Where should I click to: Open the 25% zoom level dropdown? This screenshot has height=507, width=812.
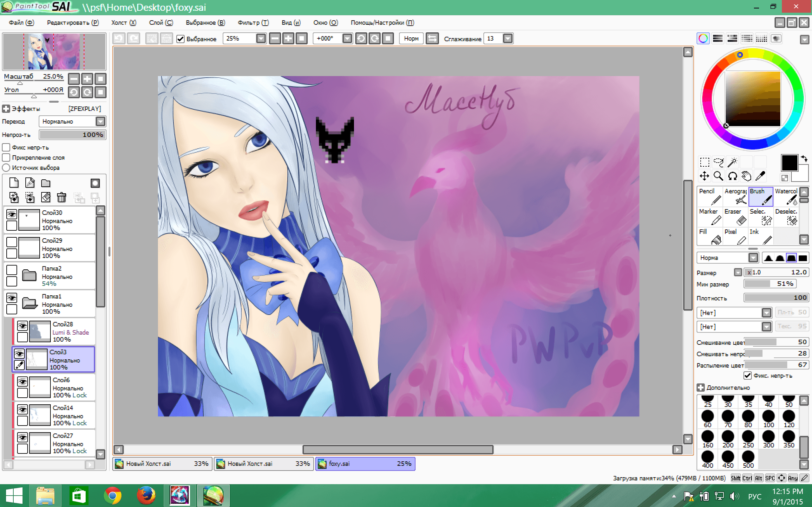pos(261,39)
